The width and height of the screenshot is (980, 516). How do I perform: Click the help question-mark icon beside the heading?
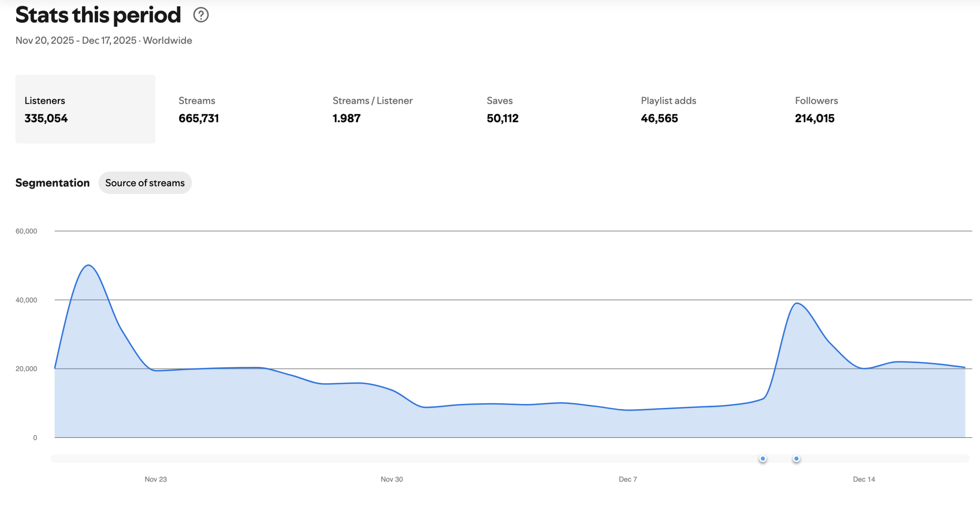(201, 15)
